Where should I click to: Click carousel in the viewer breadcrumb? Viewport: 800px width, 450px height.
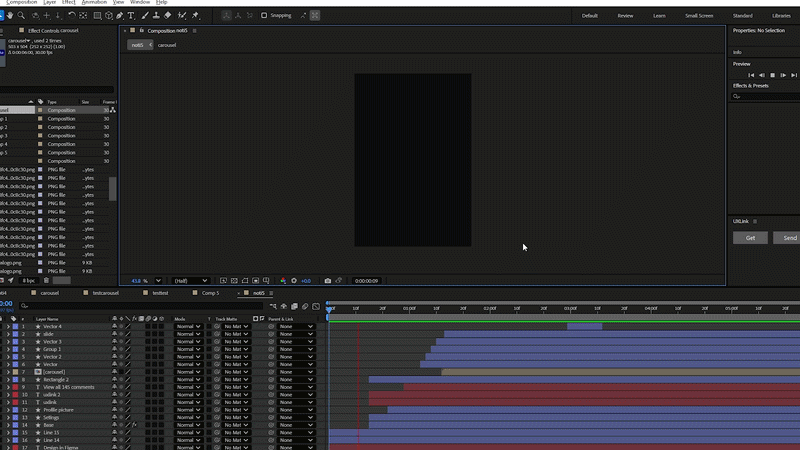167,45
